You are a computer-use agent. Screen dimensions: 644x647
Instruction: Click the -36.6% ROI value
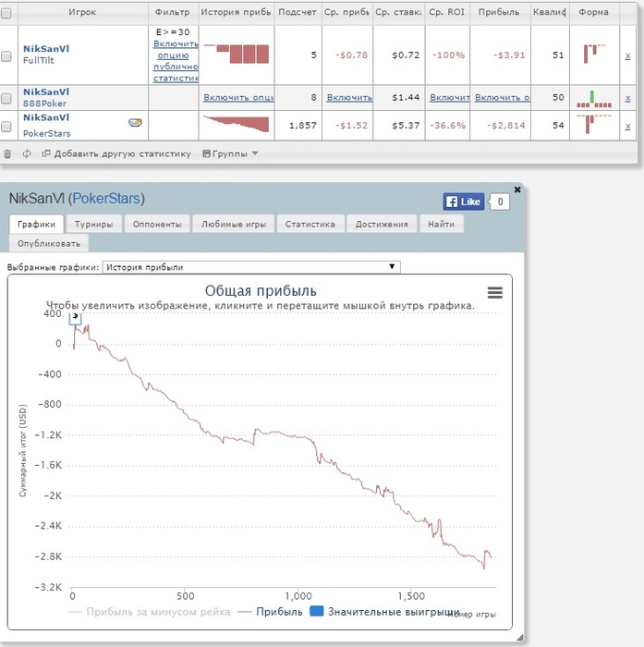(x=447, y=126)
